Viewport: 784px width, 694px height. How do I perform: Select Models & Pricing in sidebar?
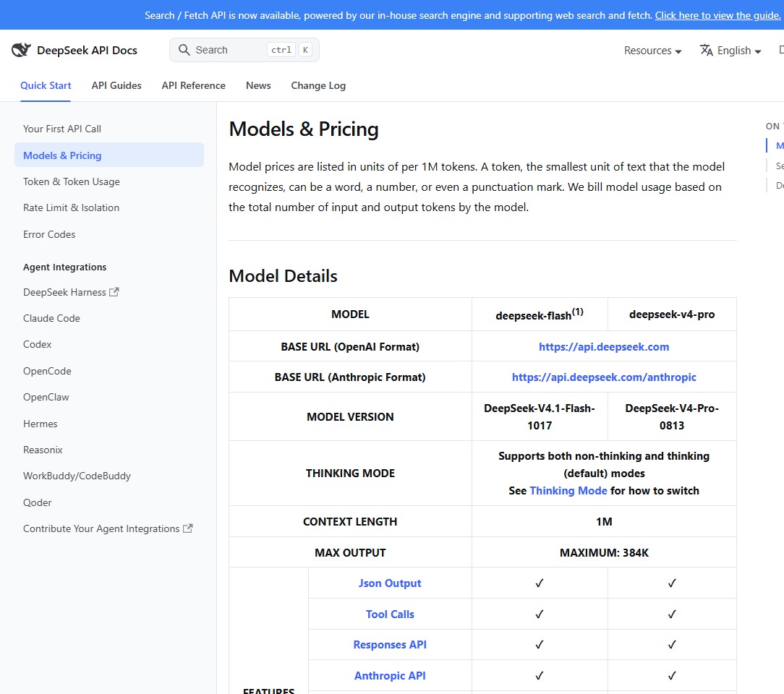pyautogui.click(x=109, y=155)
